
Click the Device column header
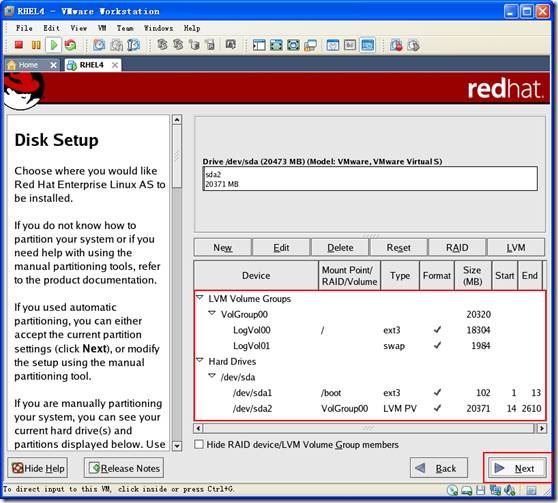click(x=256, y=275)
